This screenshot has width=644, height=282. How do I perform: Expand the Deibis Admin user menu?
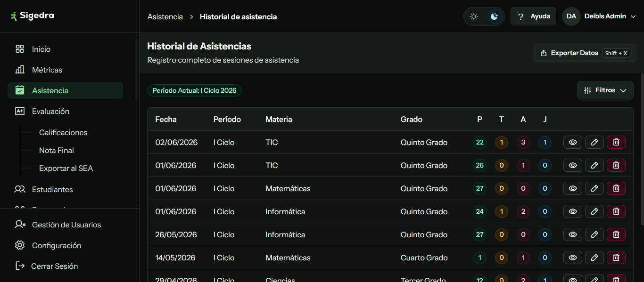pos(610,16)
